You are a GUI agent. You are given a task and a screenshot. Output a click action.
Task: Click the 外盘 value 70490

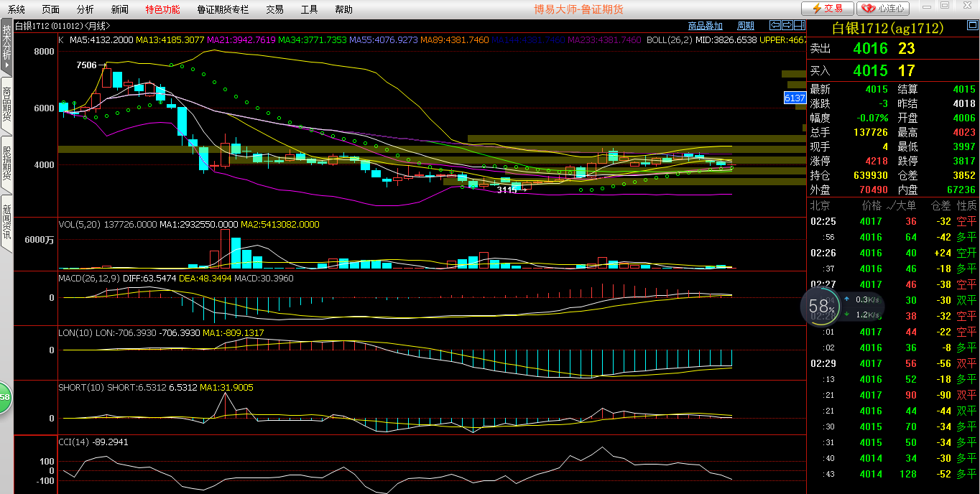[874, 190]
